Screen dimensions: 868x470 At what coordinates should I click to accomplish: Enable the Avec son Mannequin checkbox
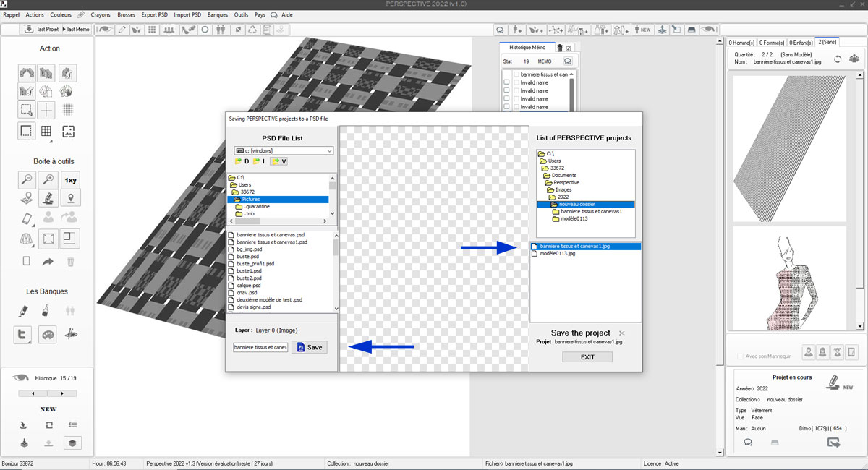tap(739, 356)
